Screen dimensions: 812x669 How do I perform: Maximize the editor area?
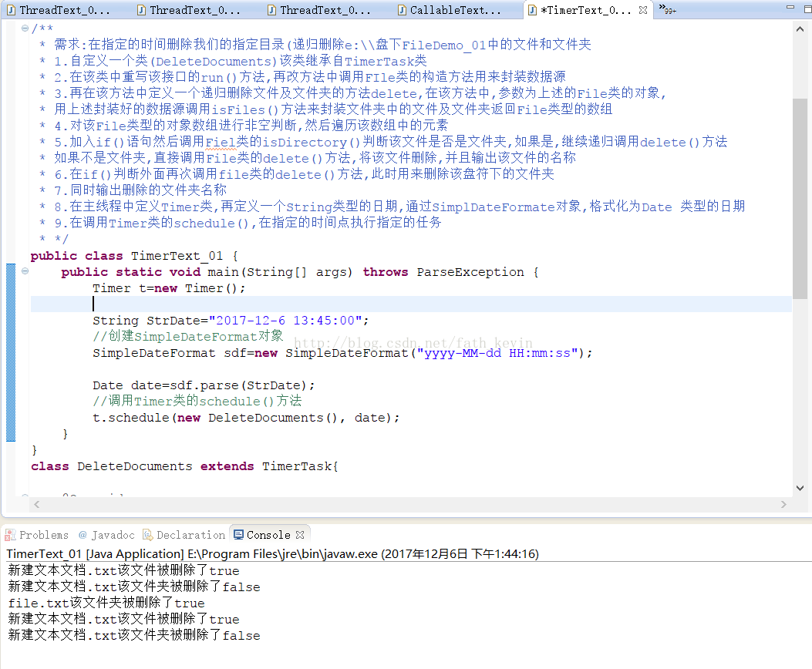(x=807, y=8)
